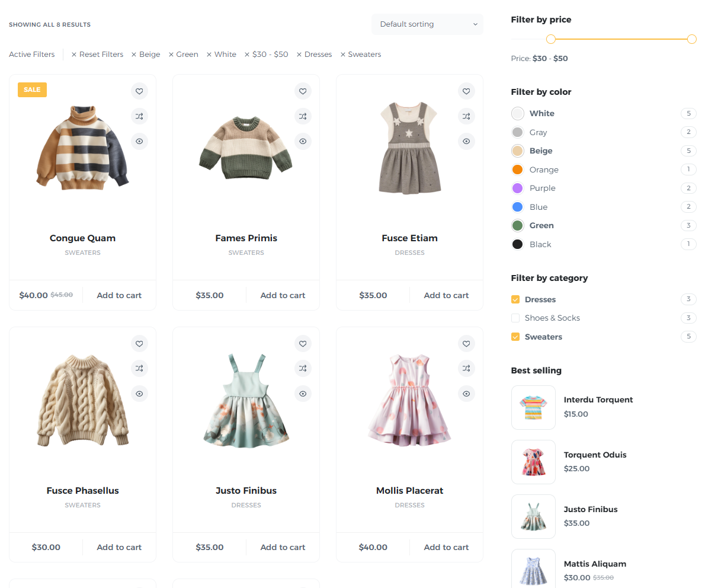This screenshot has height=588, width=705.
Task: Uncheck the Dresses category filter
Action: click(x=515, y=299)
